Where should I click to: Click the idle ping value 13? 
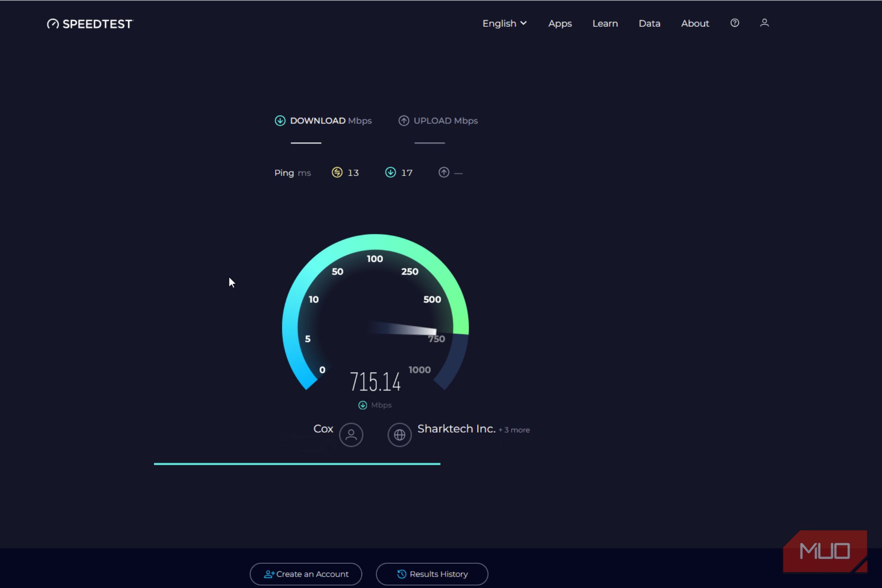(353, 173)
